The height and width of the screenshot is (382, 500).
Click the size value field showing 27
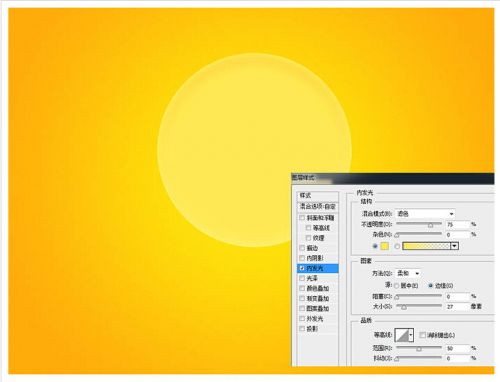click(457, 306)
